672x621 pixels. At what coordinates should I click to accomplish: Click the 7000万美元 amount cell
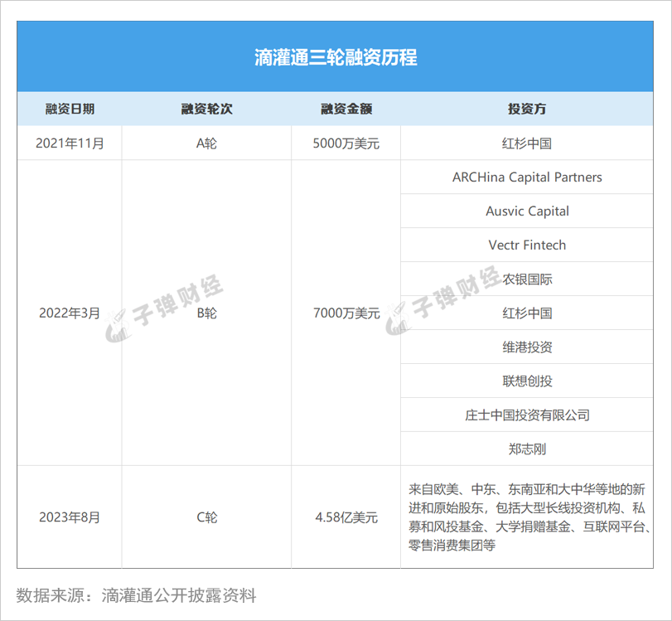point(346,313)
